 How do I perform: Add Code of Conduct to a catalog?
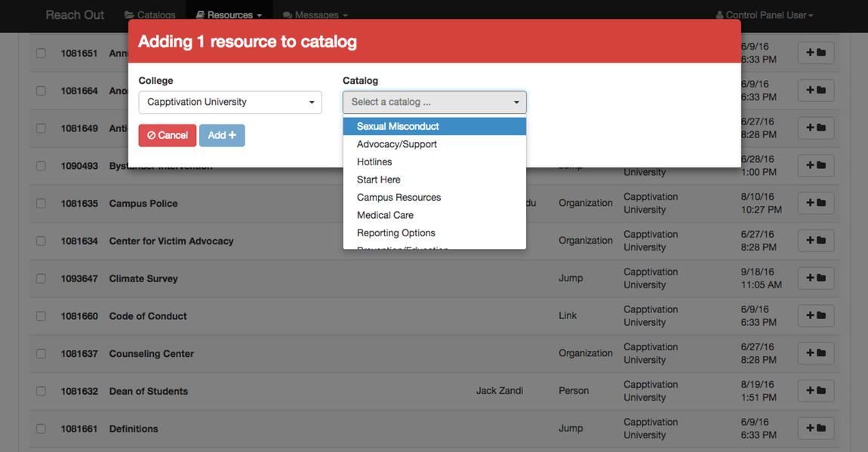pos(816,315)
